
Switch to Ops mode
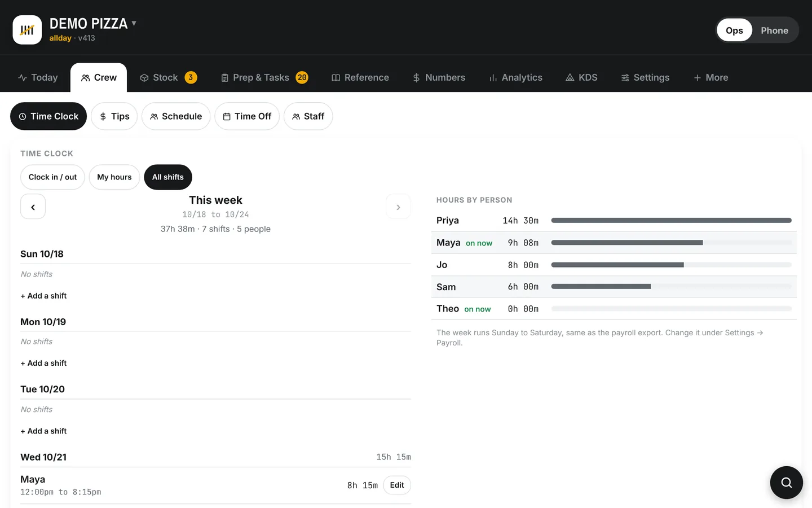coord(734,30)
